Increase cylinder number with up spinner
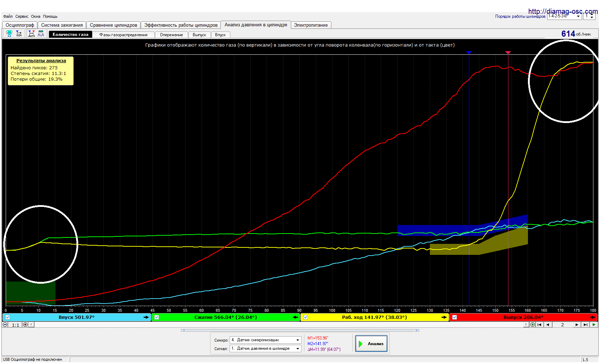The image size is (603, 364). click(592, 15)
